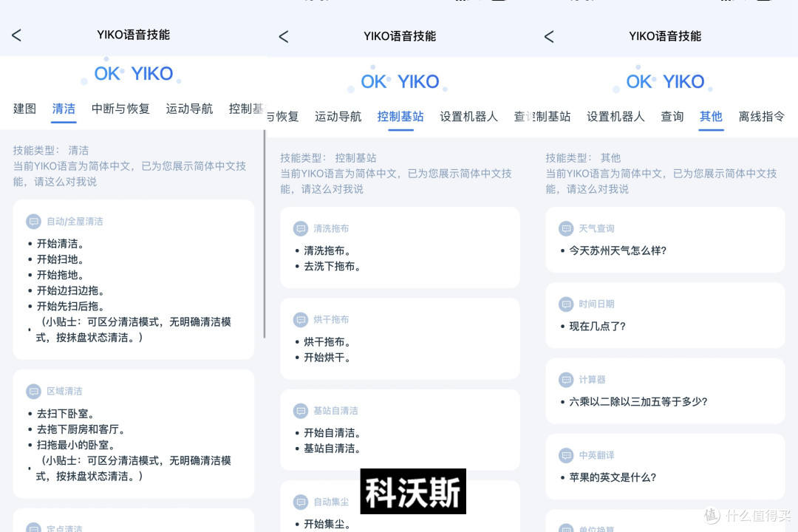798x532 pixels.
Task: Tap the 开始边扫边拖 voice command
Action: tap(70, 290)
